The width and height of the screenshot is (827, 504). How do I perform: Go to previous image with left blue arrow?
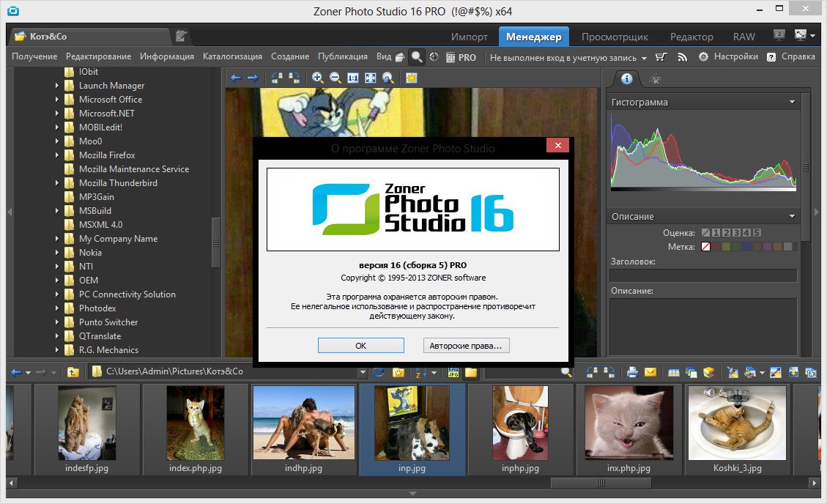236,78
